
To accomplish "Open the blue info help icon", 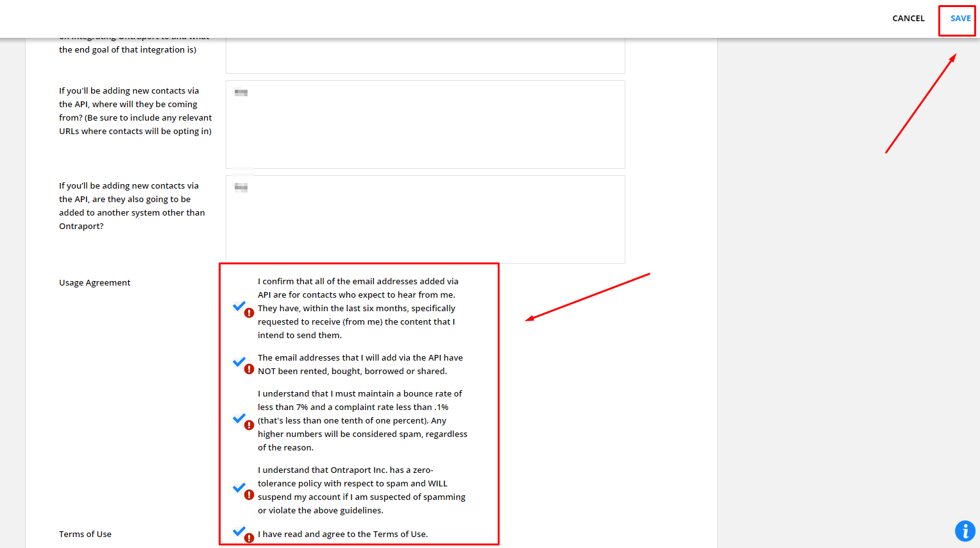I will click(965, 531).
